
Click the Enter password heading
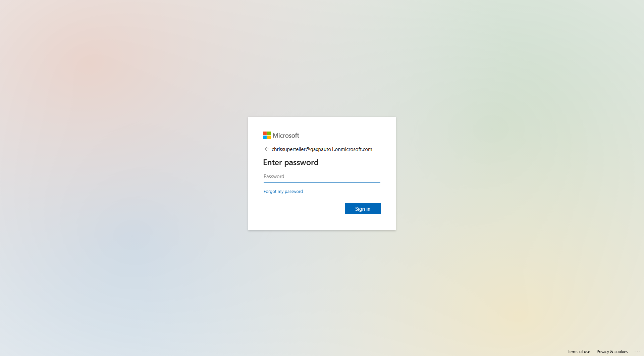291,162
